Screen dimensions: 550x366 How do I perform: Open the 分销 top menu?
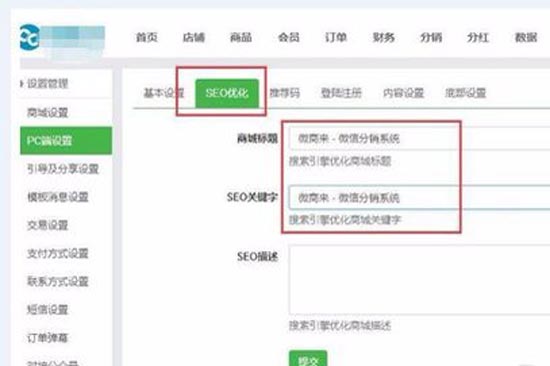pyautogui.click(x=431, y=37)
